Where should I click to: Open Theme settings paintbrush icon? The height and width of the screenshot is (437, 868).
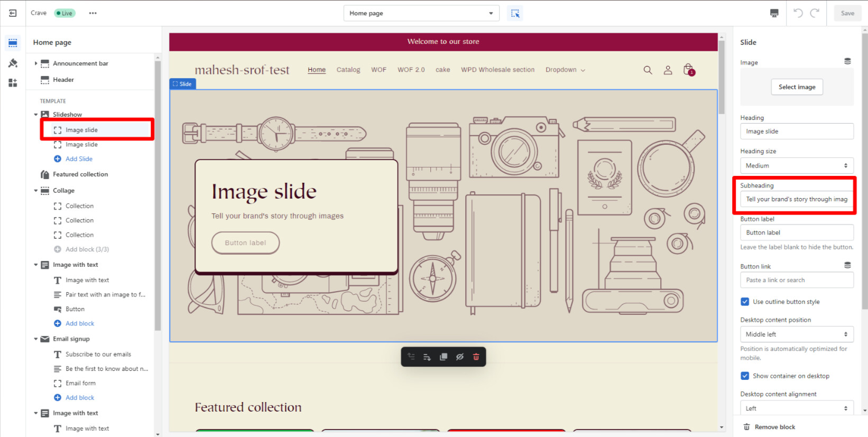coord(13,63)
